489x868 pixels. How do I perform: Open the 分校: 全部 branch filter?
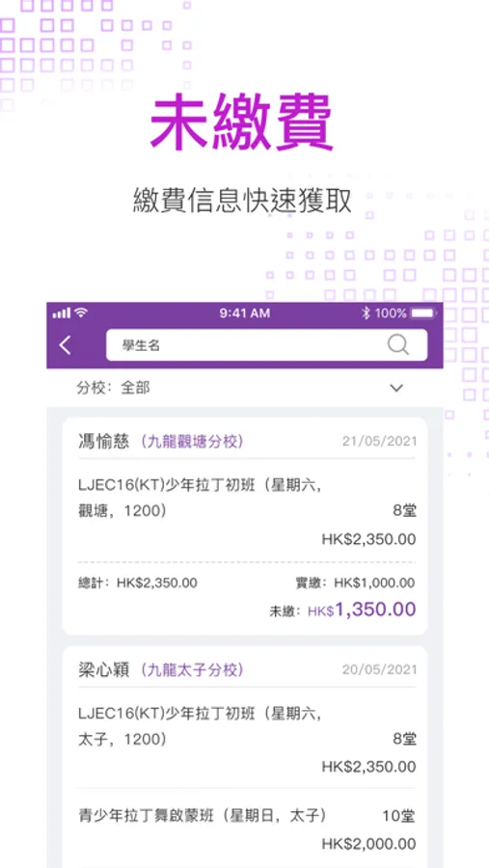tap(244, 388)
